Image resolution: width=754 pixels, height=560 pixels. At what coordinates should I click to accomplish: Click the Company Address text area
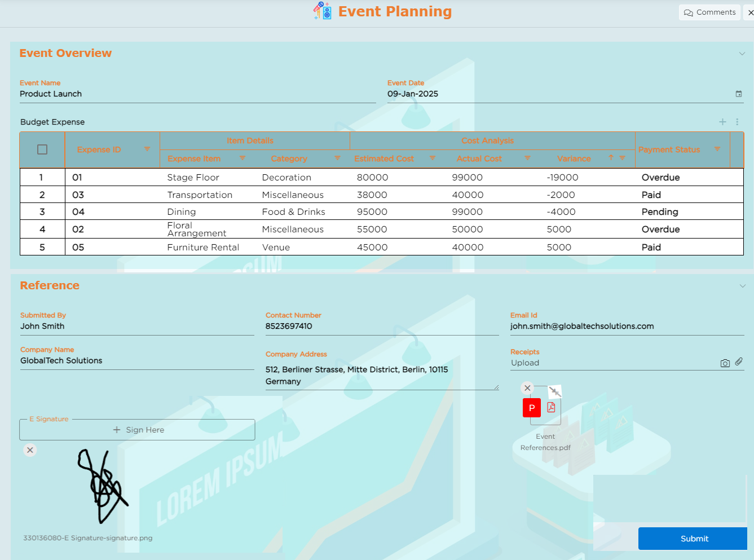381,376
